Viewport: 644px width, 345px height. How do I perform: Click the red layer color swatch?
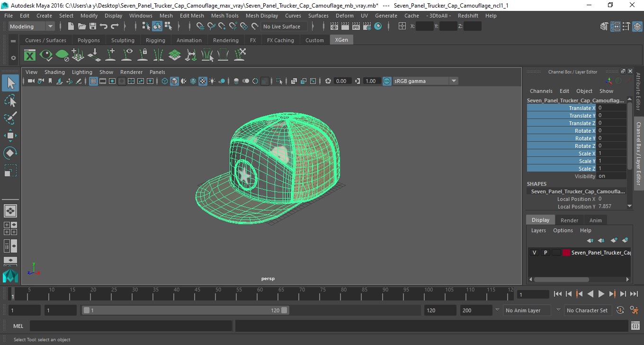tap(566, 253)
